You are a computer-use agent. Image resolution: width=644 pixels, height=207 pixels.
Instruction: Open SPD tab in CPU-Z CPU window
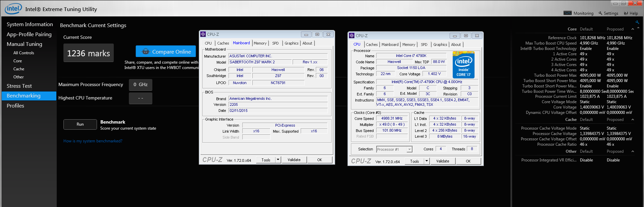424,45
